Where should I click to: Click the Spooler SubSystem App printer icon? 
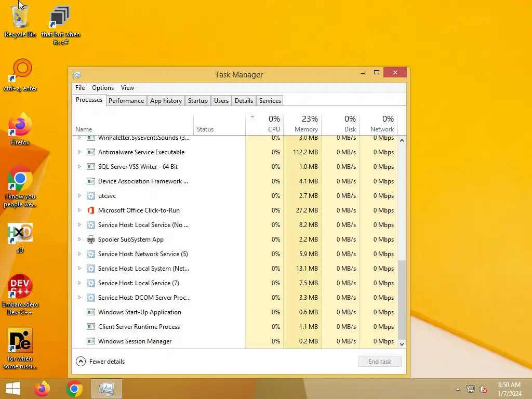[x=90, y=240]
